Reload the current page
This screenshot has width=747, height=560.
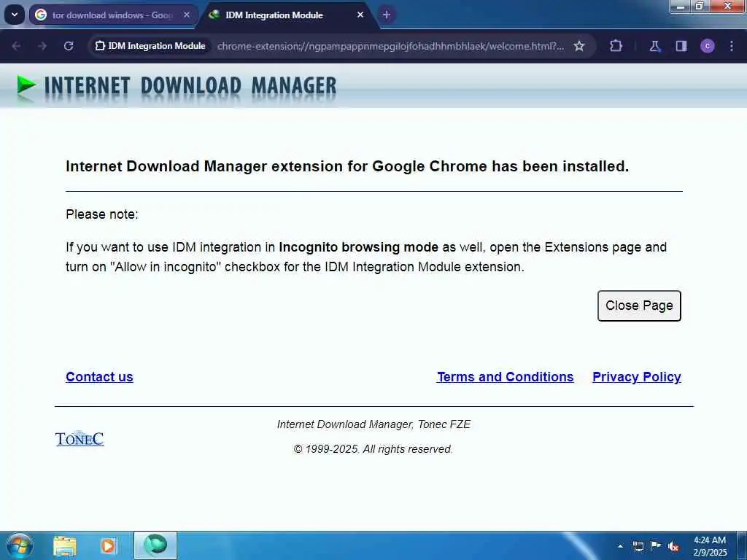(x=69, y=46)
